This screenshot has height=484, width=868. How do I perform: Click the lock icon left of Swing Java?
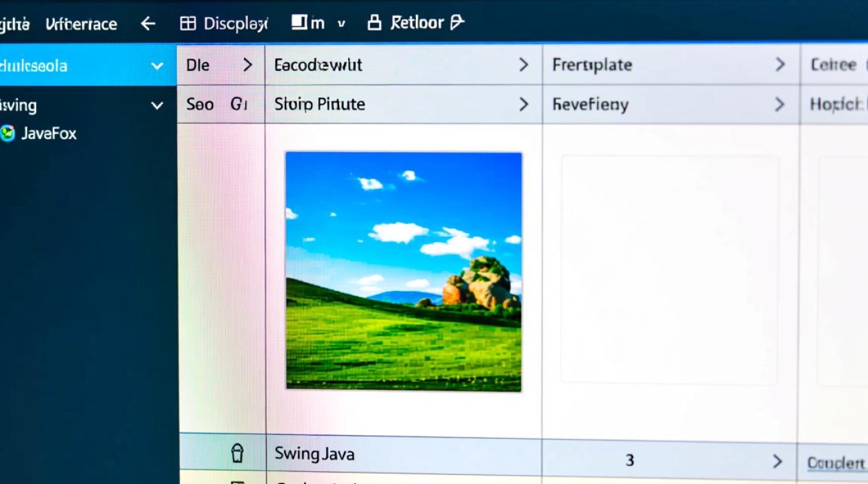click(237, 454)
